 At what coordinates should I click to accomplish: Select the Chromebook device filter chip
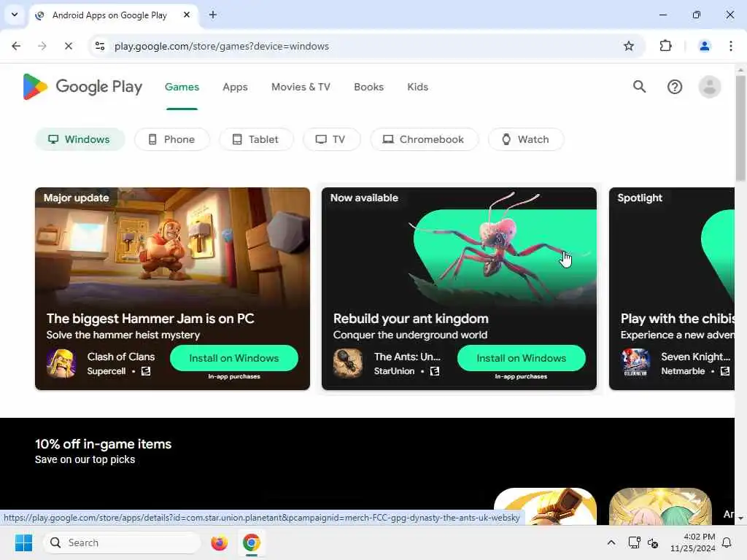point(424,139)
